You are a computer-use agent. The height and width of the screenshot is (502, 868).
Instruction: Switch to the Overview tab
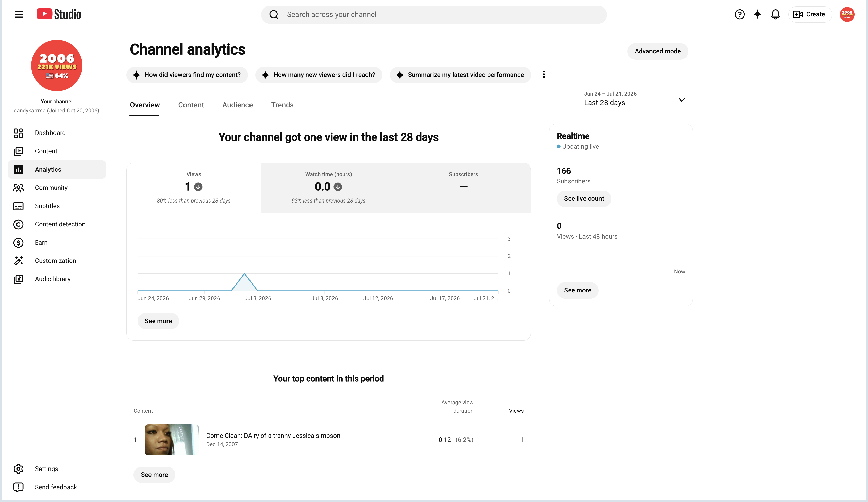click(x=145, y=105)
